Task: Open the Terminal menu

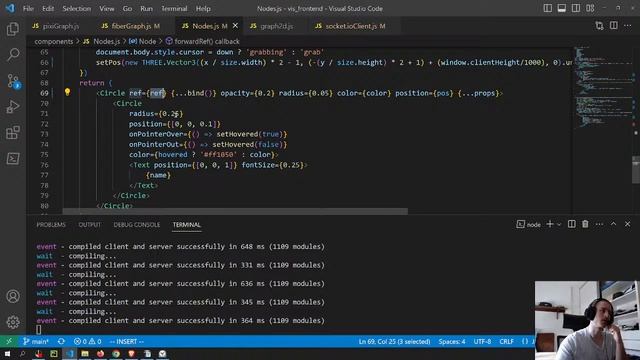Action: pos(174,8)
